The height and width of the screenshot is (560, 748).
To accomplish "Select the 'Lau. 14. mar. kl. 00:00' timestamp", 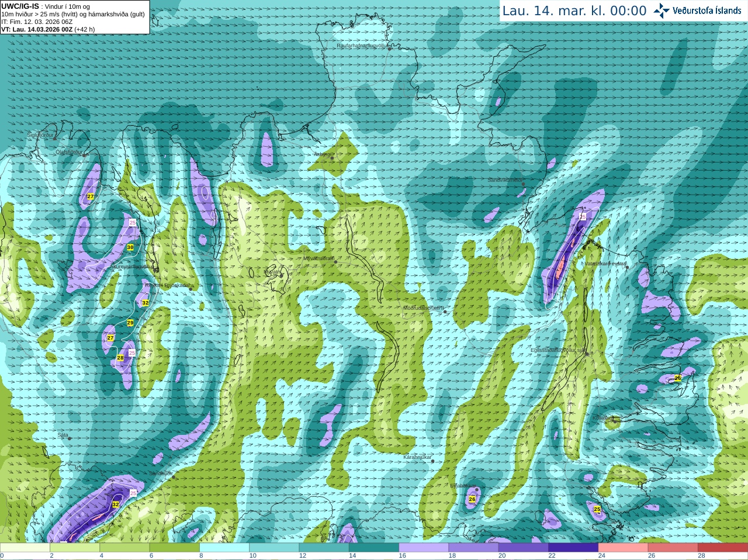I will pos(574,11).
